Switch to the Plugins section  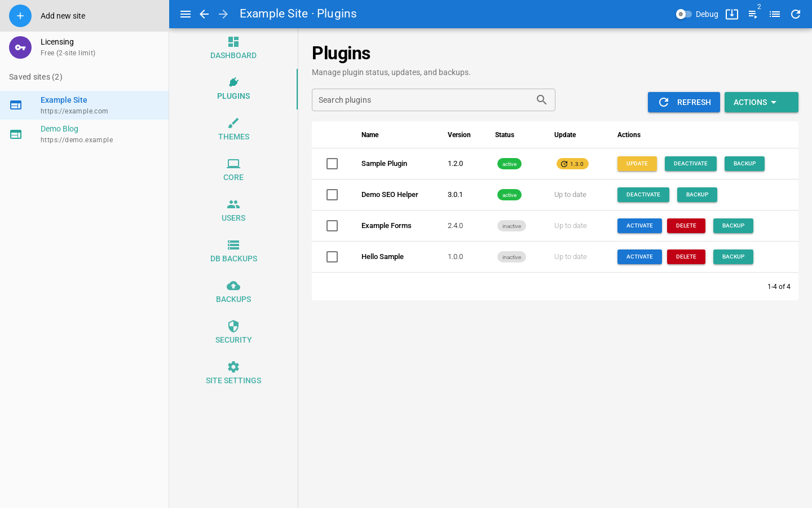pos(233,89)
